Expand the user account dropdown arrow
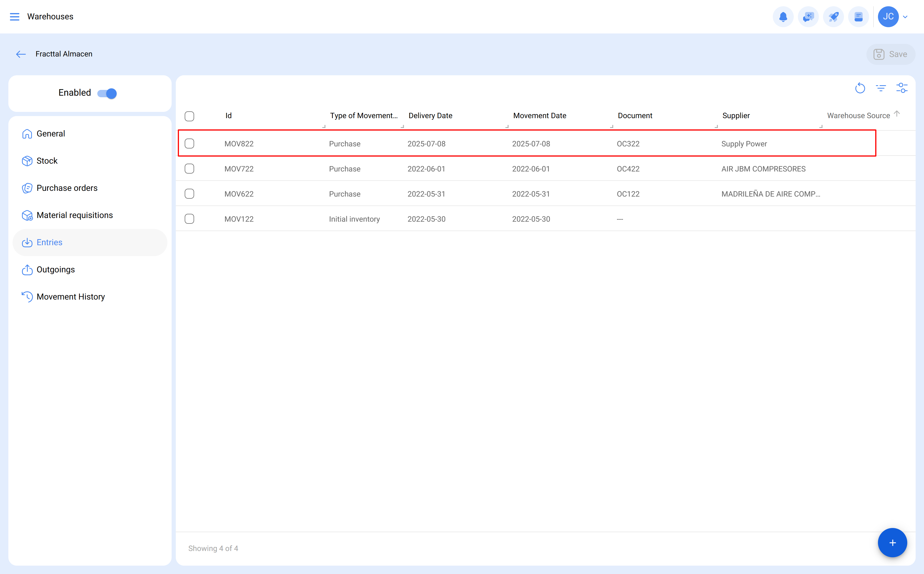Screen dimensions: 924x574 click(905, 17)
